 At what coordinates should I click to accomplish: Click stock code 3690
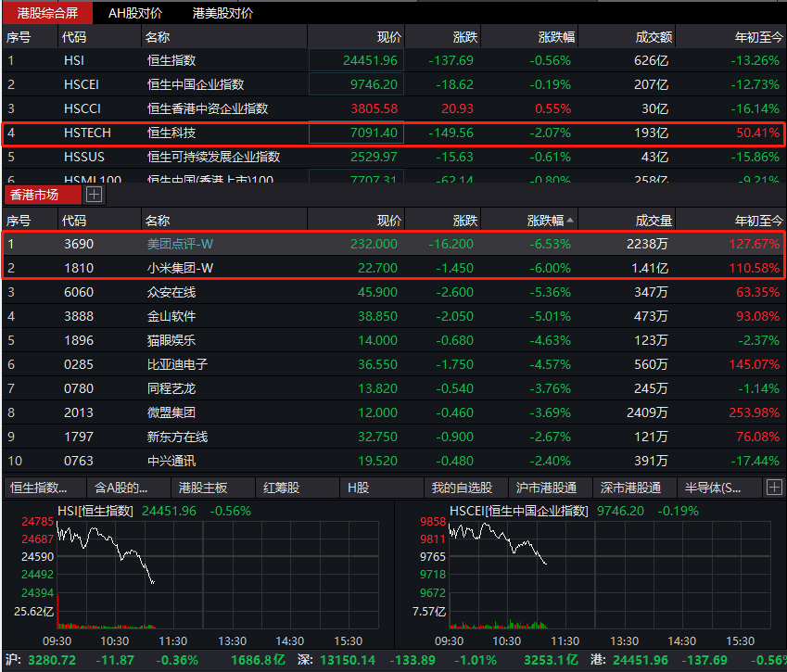tap(79, 244)
